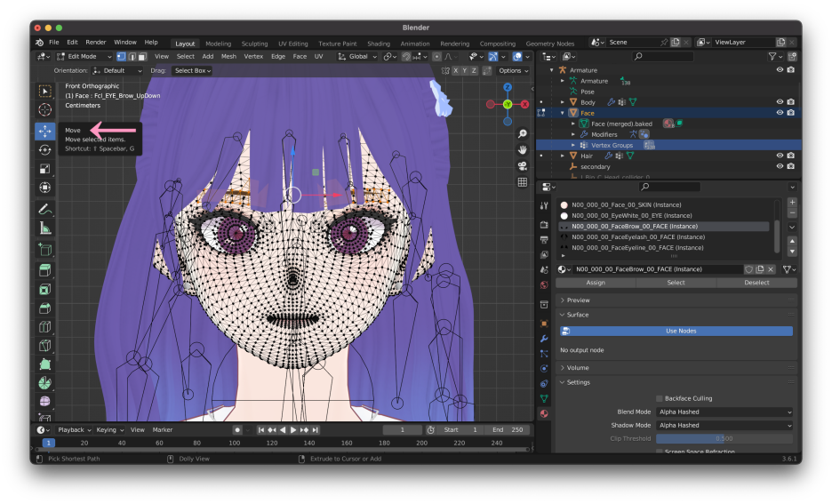Open the Orientation Default dropdown
The width and height of the screenshot is (832, 504).
point(117,70)
